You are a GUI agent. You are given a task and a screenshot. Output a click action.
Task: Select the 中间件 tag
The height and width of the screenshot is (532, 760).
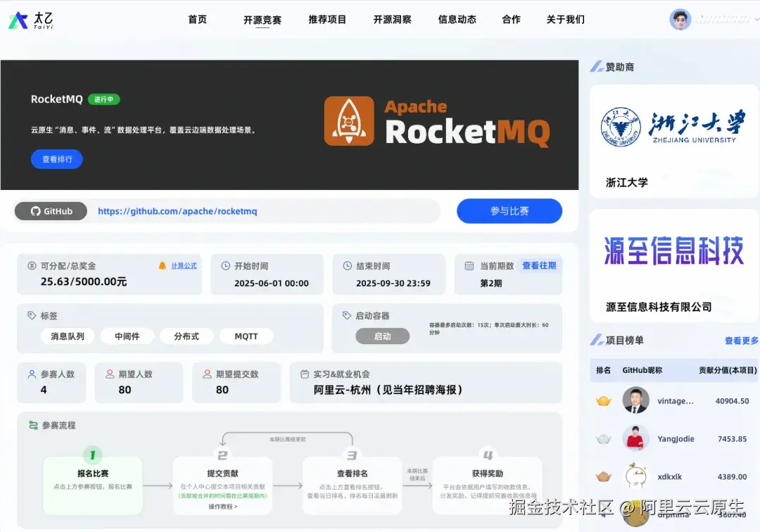tap(127, 336)
